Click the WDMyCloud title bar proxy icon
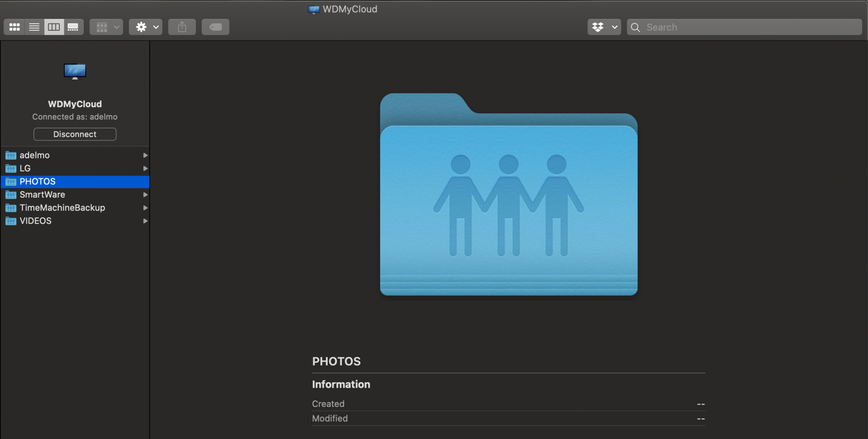868x439 pixels. (x=314, y=9)
